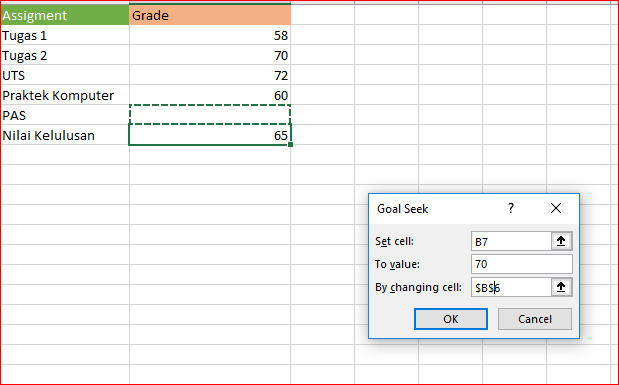
Task: Select the UTS grade cell 72
Action: point(210,75)
